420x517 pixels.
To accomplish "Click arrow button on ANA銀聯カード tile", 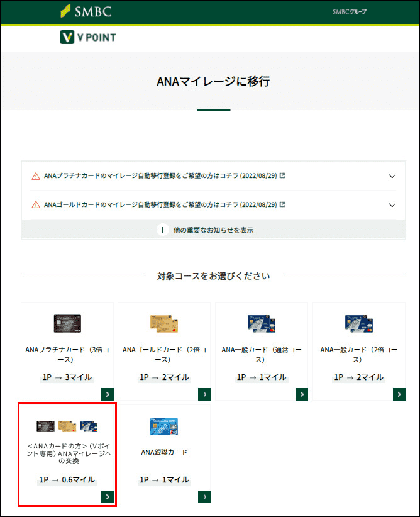I will 204,497.
